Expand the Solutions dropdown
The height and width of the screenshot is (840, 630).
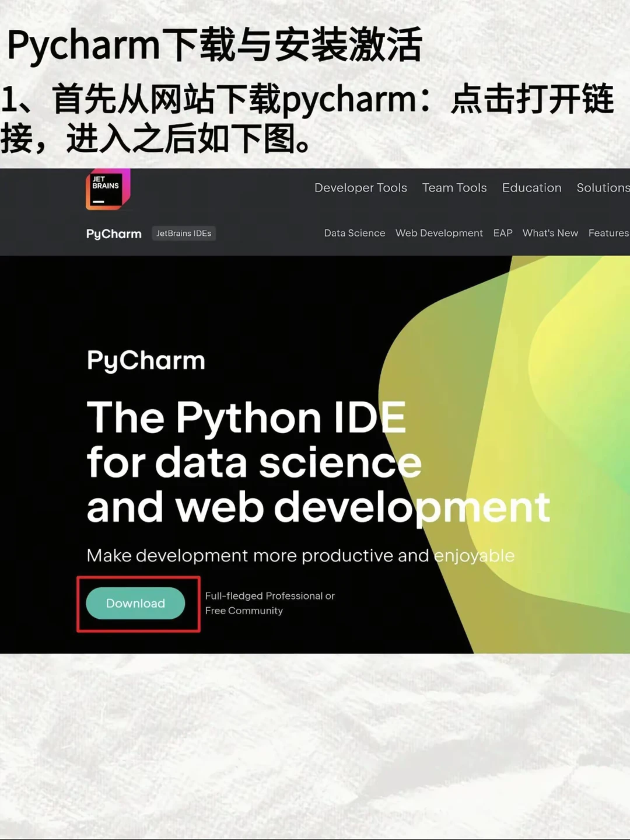point(602,188)
